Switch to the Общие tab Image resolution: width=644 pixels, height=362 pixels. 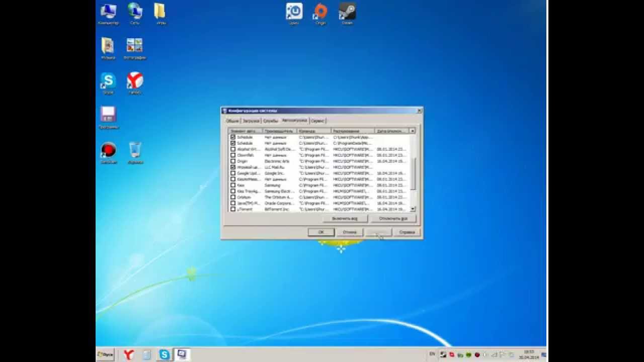click(232, 121)
